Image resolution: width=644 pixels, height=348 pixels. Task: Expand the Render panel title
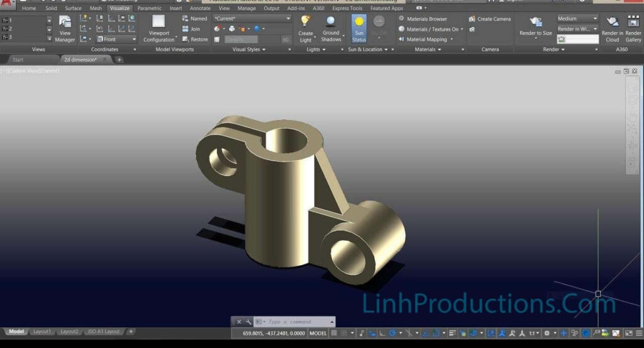(x=553, y=49)
